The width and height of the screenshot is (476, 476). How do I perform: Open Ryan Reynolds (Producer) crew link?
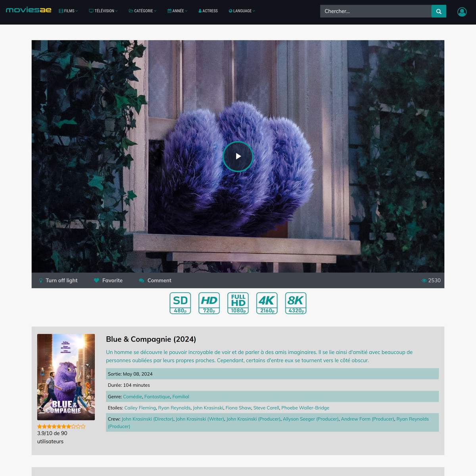click(268, 422)
